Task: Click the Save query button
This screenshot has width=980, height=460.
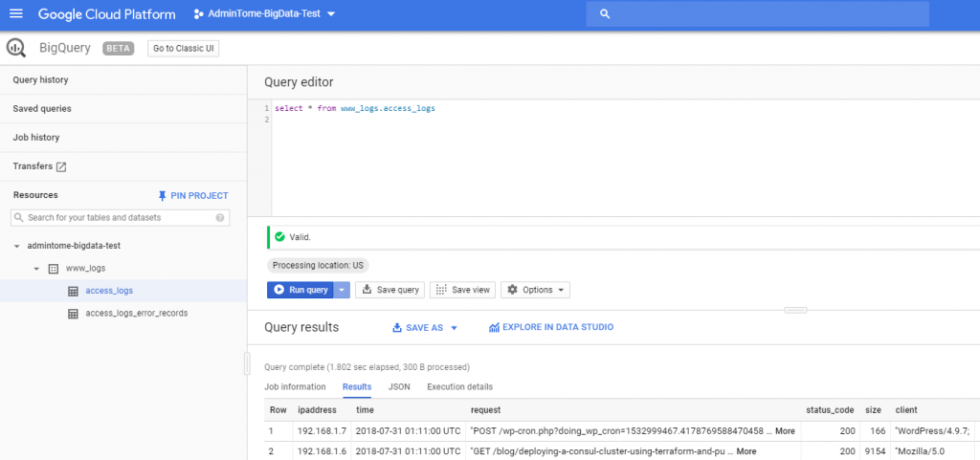Action: point(390,290)
